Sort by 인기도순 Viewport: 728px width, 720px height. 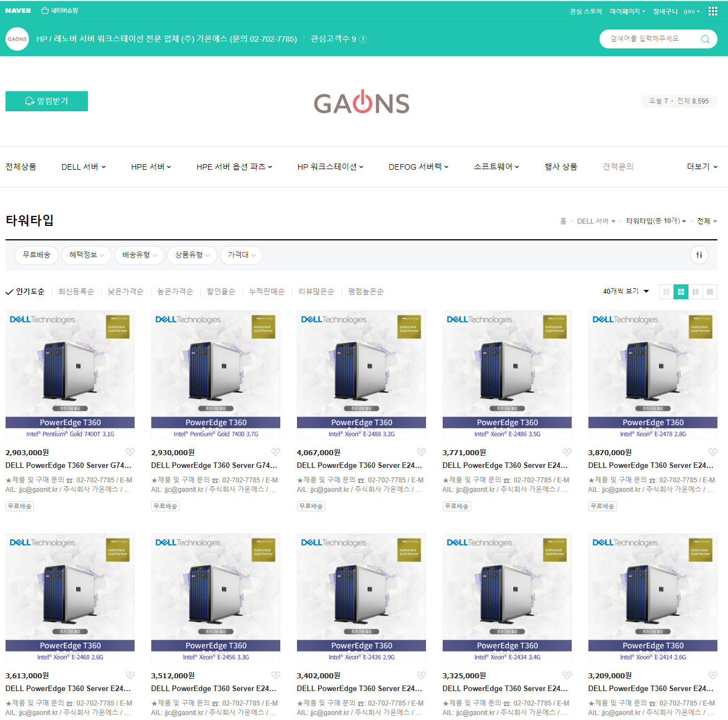pos(25,292)
